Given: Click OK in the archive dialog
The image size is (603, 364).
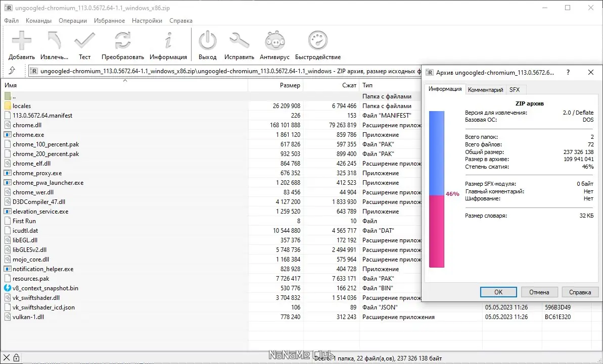Looking at the screenshot, I should [x=498, y=292].
